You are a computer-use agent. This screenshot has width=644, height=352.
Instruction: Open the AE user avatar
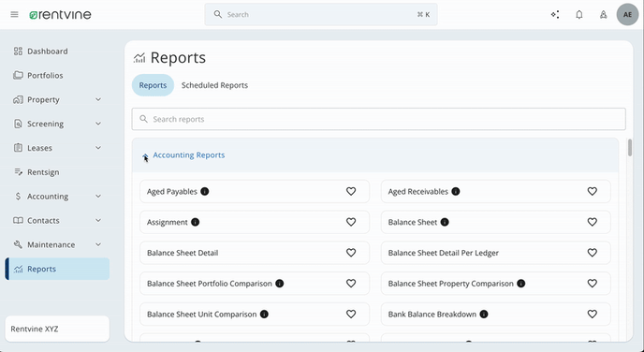point(627,14)
